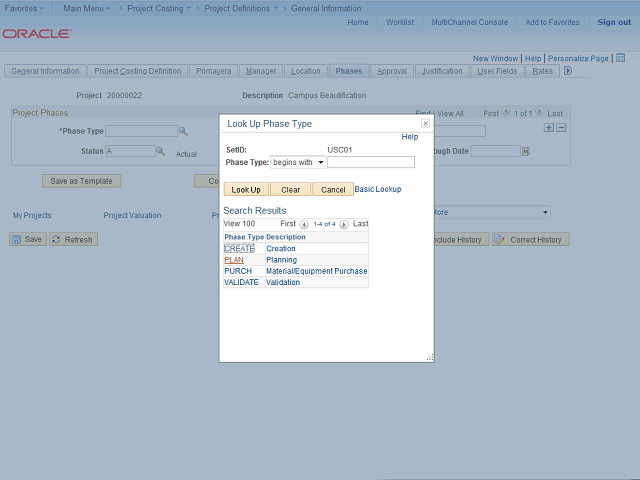
Task: Switch to Manager tab
Action: 261,71
